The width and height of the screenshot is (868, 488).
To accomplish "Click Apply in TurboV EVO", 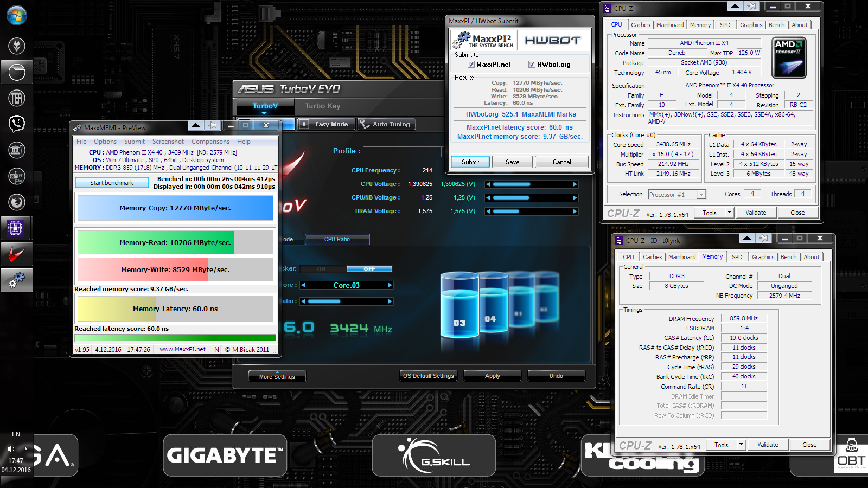I will 493,376.
